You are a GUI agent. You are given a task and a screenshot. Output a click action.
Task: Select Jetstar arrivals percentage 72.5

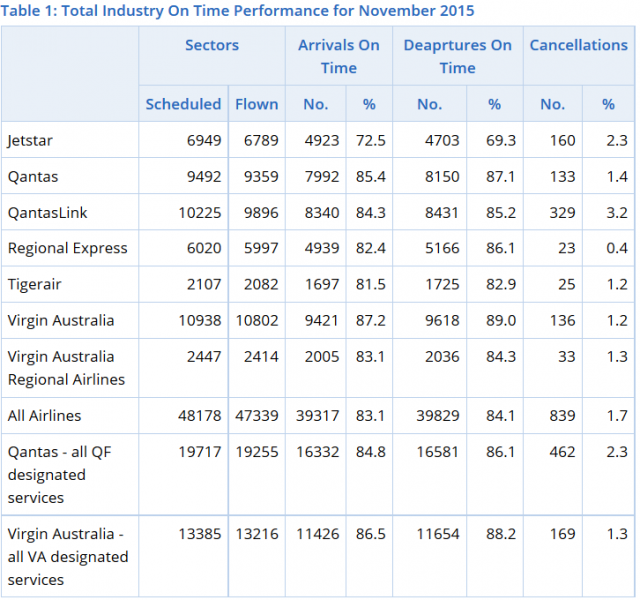(371, 141)
